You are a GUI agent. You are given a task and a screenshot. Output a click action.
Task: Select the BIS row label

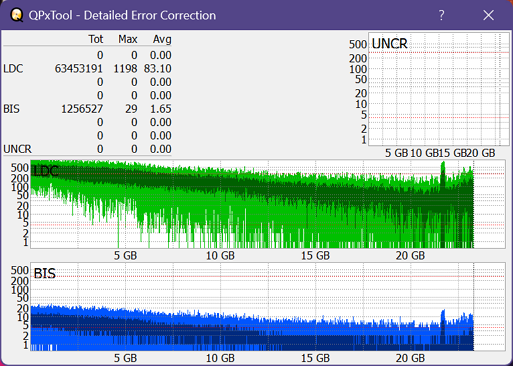12,109
